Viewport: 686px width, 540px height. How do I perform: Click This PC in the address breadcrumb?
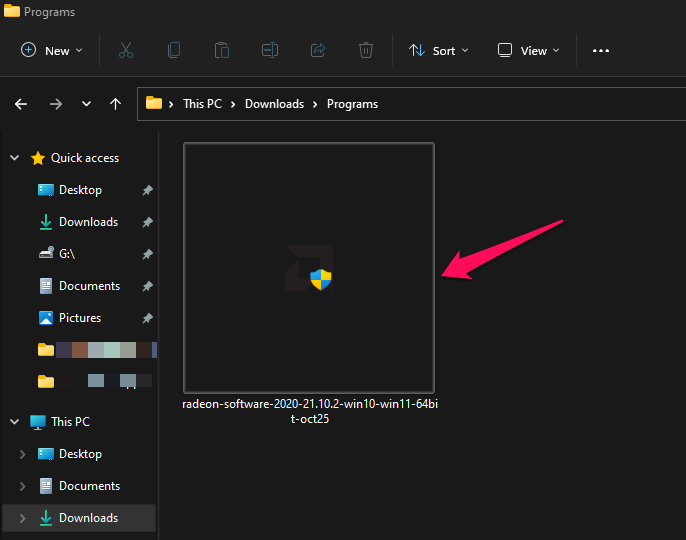(x=203, y=104)
